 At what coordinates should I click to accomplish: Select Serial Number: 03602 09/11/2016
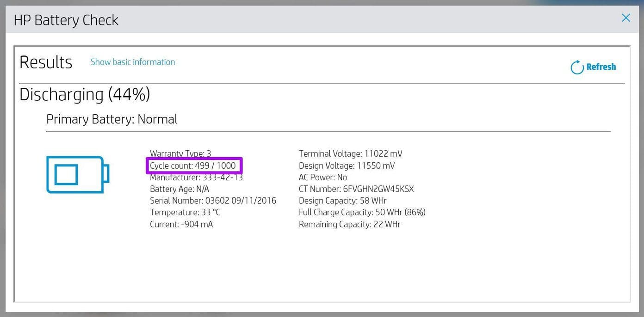pos(213,201)
